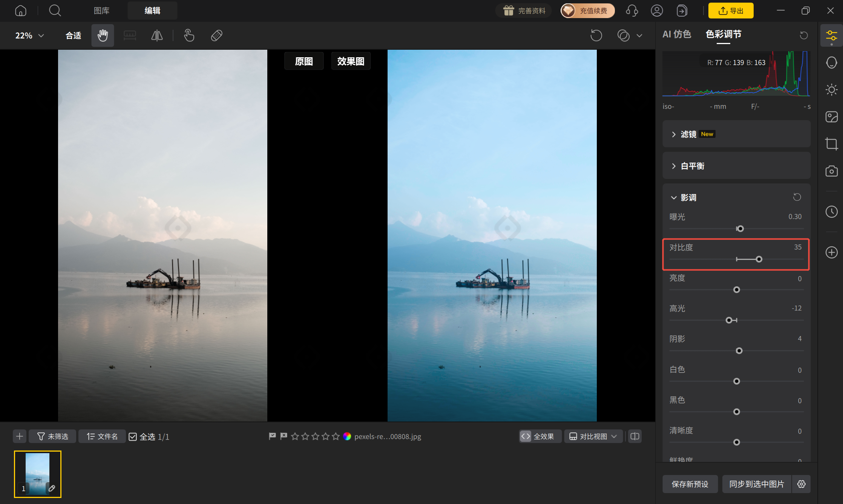The image size is (843, 504).
Task: Open the camera panel in sidebar
Action: pos(831,171)
